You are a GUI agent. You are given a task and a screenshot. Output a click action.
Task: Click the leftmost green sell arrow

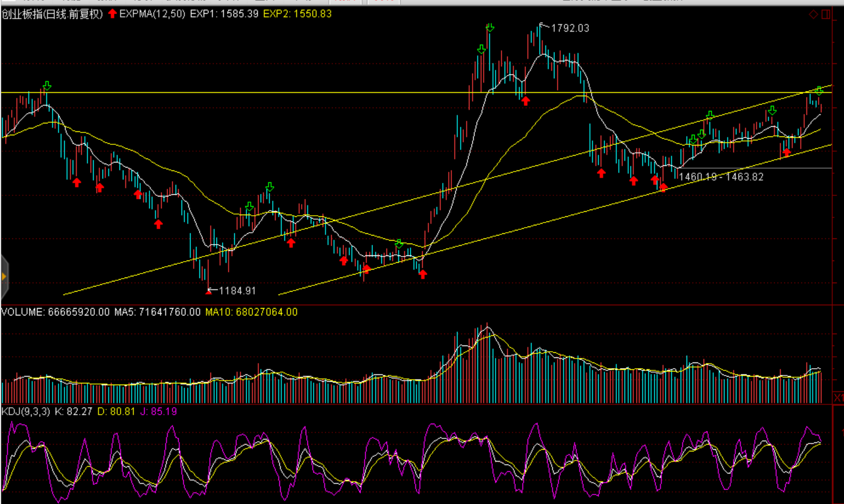click(47, 86)
